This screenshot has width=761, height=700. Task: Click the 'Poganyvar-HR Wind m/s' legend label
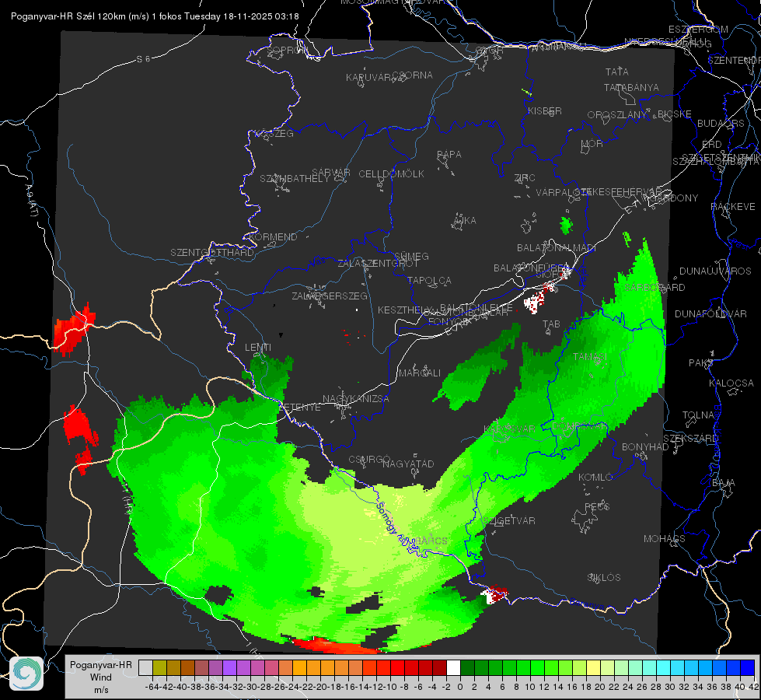[x=101, y=677]
